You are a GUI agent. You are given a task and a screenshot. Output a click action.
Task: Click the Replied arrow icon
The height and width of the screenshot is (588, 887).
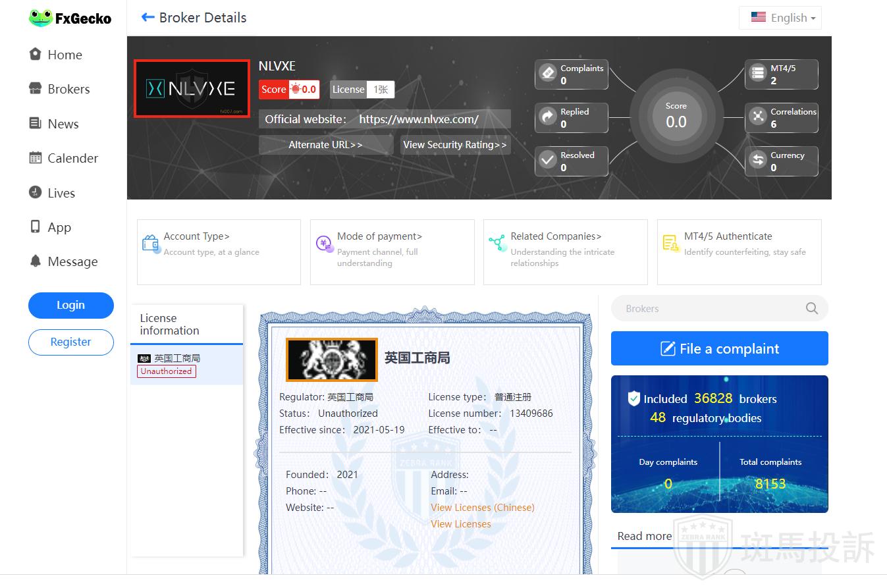point(549,117)
